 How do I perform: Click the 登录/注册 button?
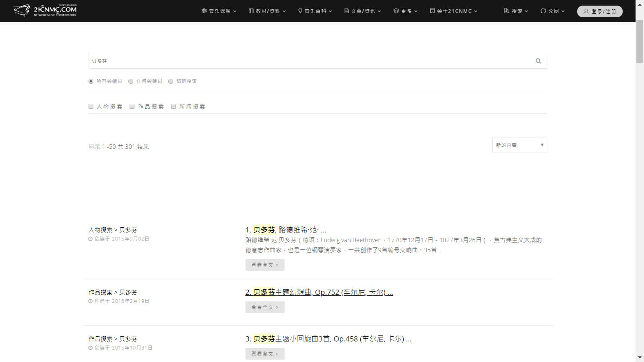point(600,11)
